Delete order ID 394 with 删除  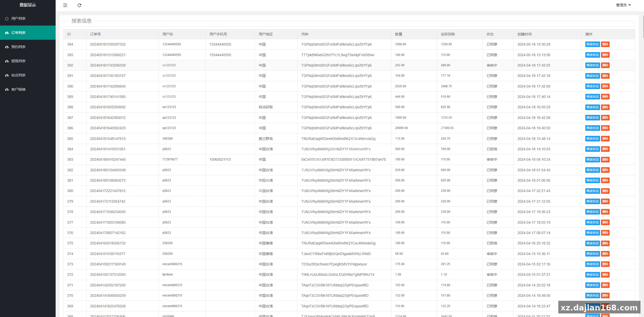[x=605, y=44]
